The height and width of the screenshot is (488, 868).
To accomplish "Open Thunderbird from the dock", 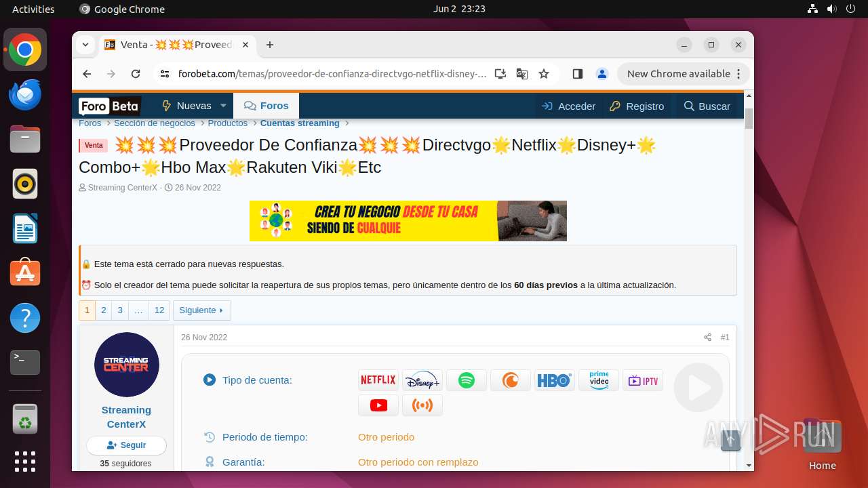I will pyautogui.click(x=25, y=95).
